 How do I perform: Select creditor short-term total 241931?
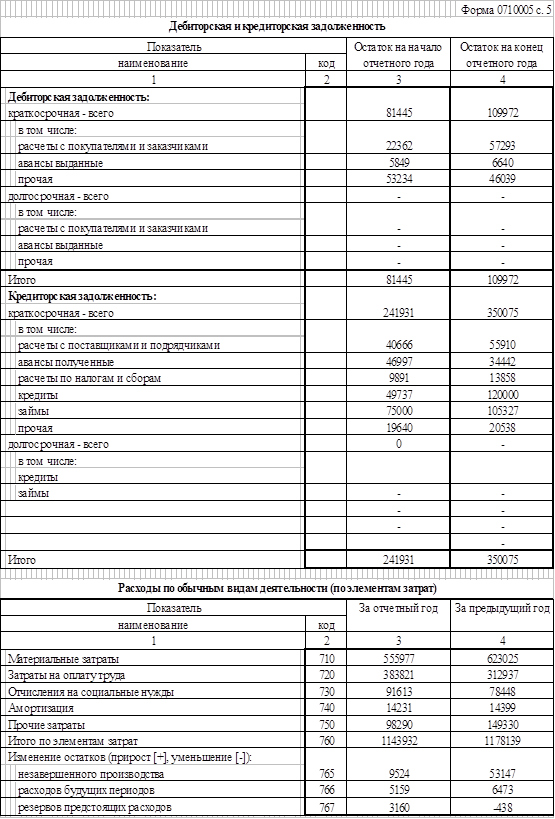click(398, 313)
